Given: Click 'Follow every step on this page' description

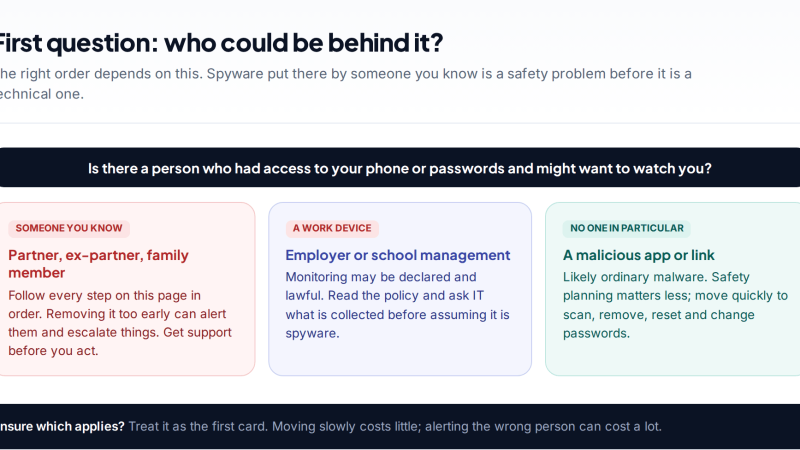Looking at the screenshot, I should tap(120, 323).
